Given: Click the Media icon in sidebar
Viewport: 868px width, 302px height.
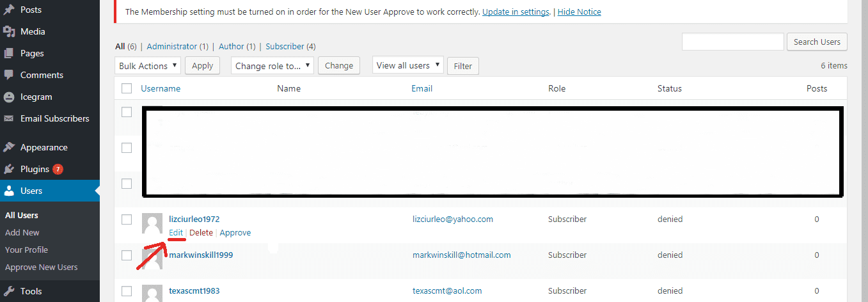Looking at the screenshot, I should click(9, 31).
